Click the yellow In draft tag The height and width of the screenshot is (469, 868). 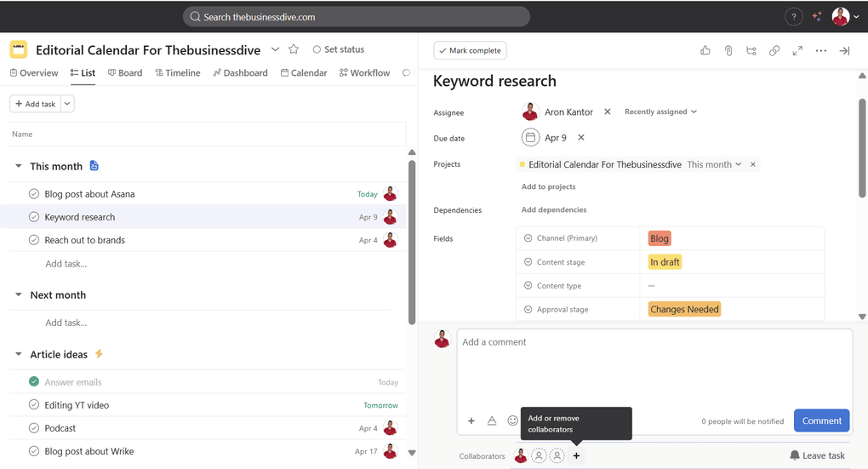(x=665, y=262)
